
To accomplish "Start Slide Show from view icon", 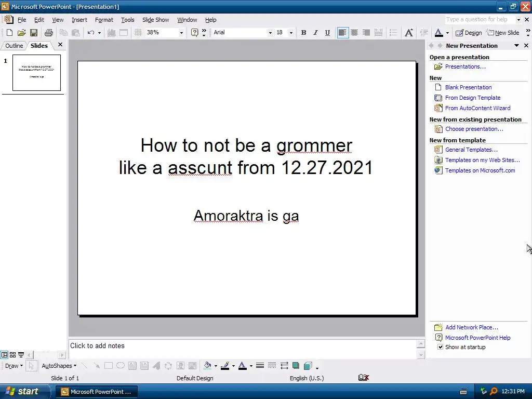I will tap(21, 355).
